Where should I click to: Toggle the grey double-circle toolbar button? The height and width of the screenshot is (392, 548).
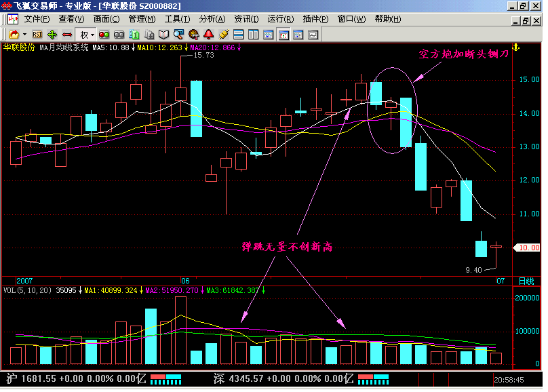[119, 35]
